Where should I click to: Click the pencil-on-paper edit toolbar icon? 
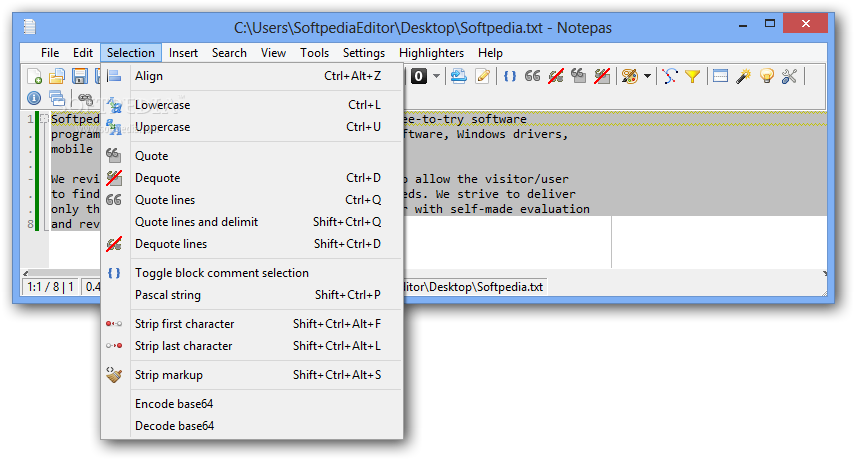[x=483, y=76]
